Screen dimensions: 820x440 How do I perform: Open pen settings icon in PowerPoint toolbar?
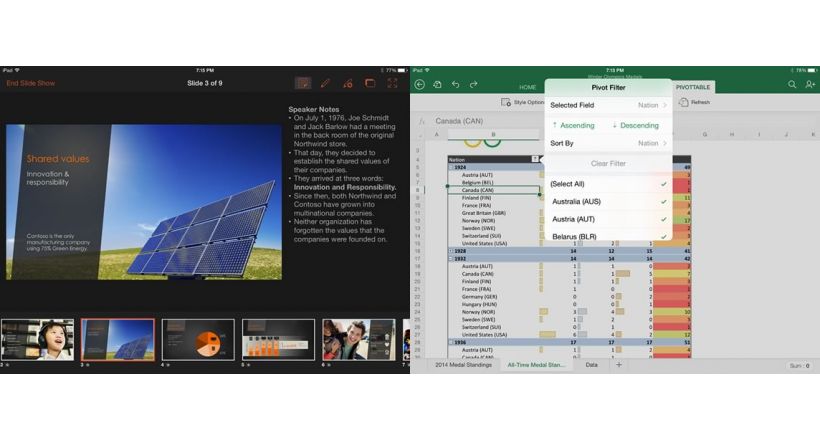pos(347,83)
